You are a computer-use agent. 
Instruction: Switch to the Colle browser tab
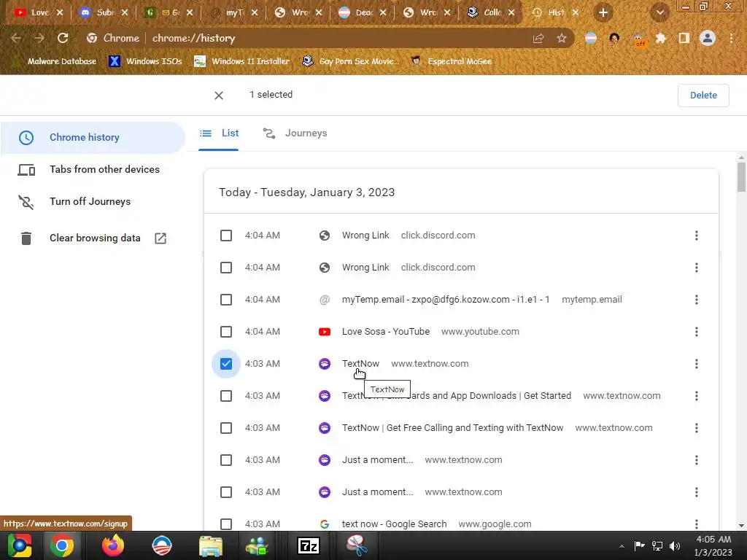(491, 13)
